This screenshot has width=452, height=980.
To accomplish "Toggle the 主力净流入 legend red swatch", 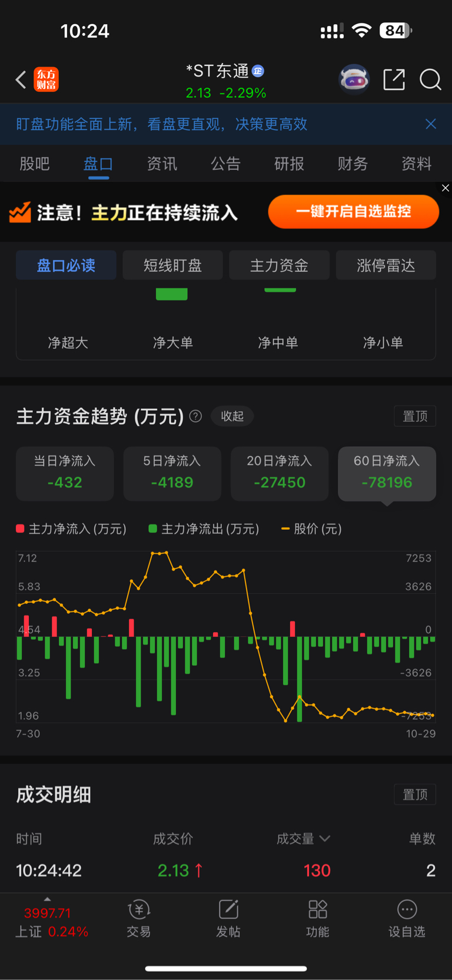I will coord(20,529).
